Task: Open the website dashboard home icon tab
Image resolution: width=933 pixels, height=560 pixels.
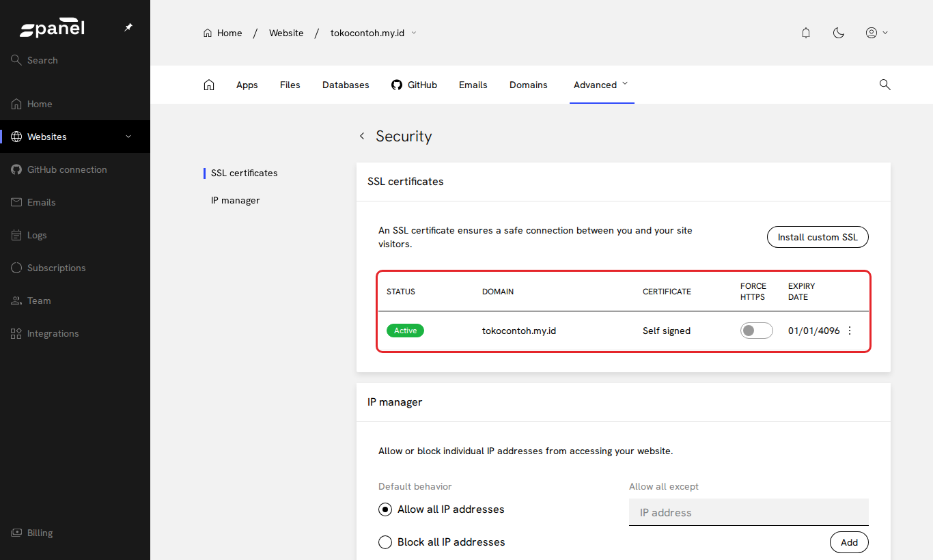Action: 209,85
